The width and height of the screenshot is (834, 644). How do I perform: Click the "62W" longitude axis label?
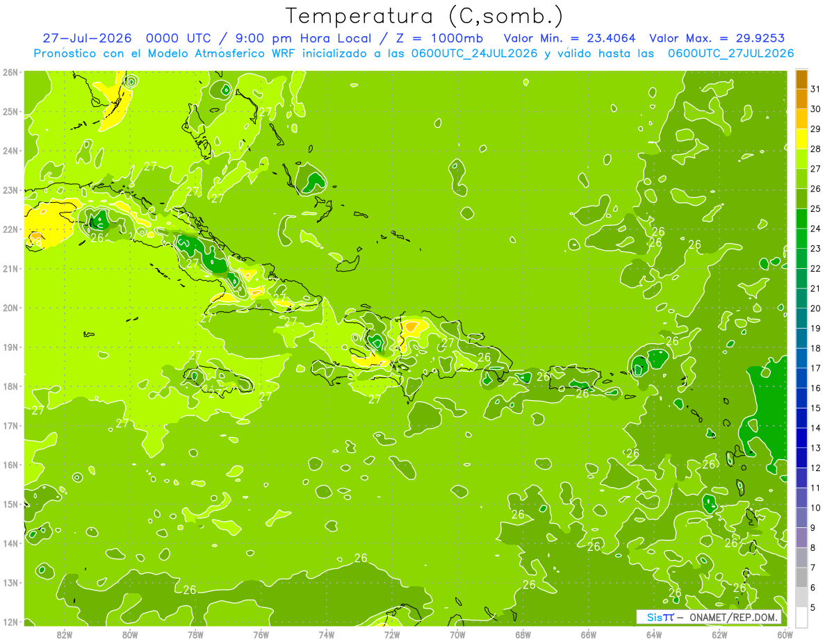click(719, 634)
